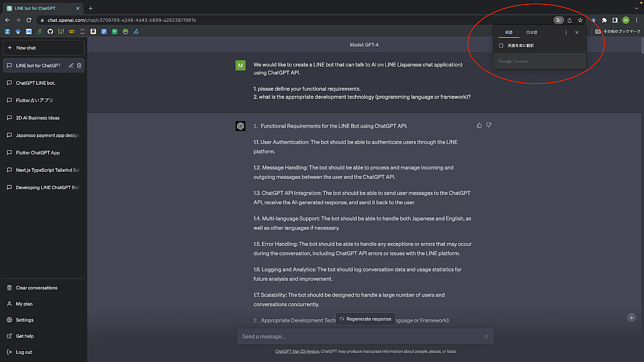Image resolution: width=644 pixels, height=362 pixels.
Task: Open the Google Docs bookmark icon
Action: [x=104, y=31]
